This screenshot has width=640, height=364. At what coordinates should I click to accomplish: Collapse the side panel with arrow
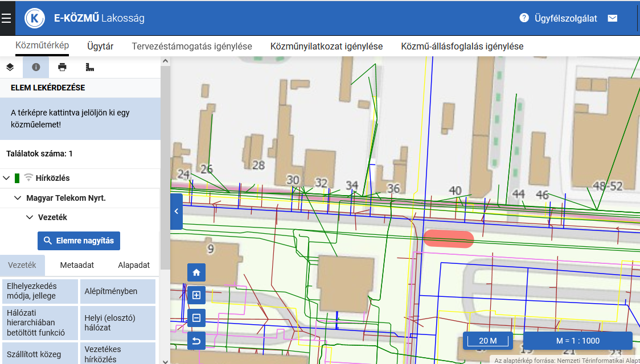pos(177,212)
